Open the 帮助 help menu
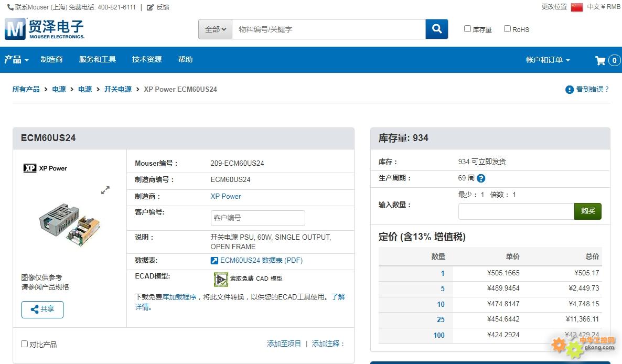The width and height of the screenshot is (622, 364). click(x=185, y=59)
